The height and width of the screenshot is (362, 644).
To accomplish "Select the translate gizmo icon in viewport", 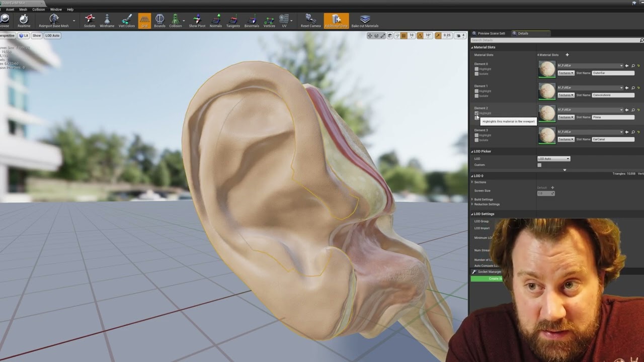I will pos(370,36).
